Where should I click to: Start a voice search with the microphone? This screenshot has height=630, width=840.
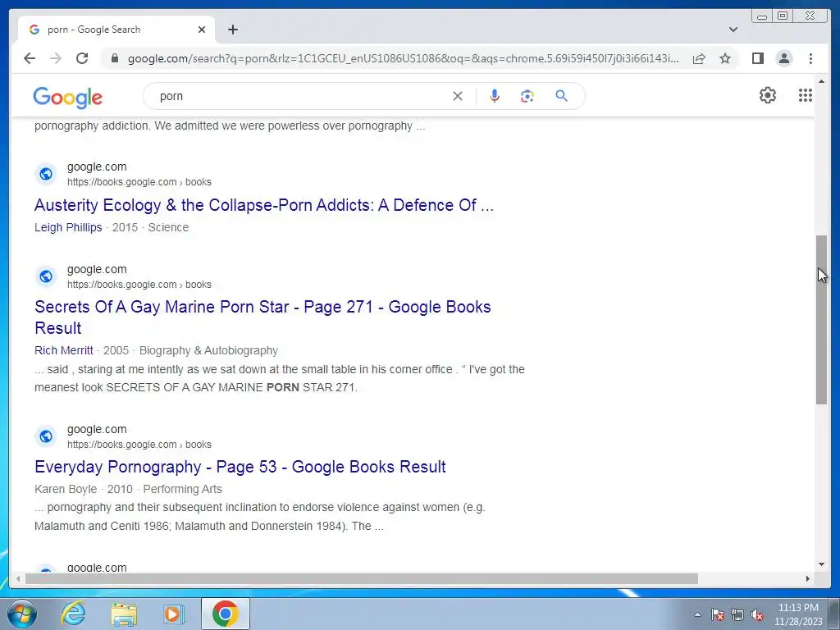point(495,96)
